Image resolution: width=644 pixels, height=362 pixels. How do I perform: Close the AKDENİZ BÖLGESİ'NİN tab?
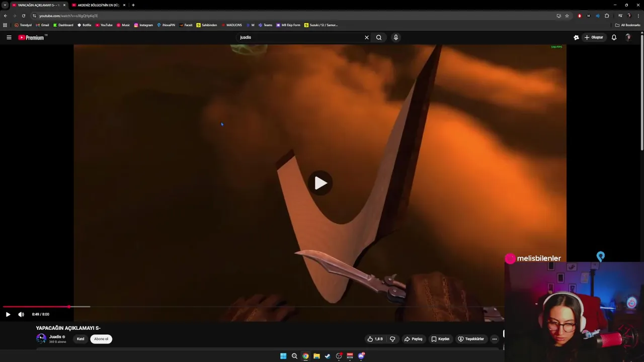[x=124, y=5]
